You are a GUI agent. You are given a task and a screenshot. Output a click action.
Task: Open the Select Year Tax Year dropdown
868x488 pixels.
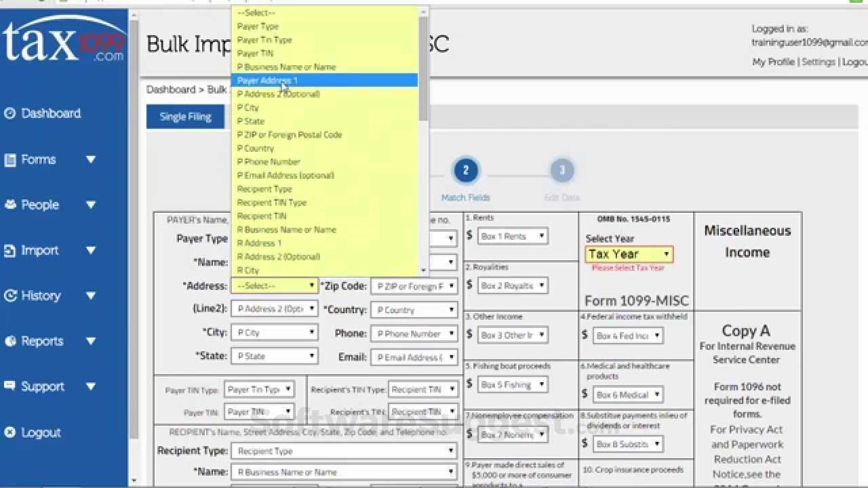(627, 254)
